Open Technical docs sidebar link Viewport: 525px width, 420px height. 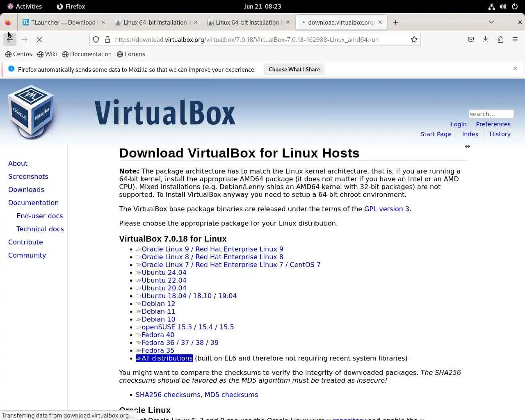[x=40, y=229]
